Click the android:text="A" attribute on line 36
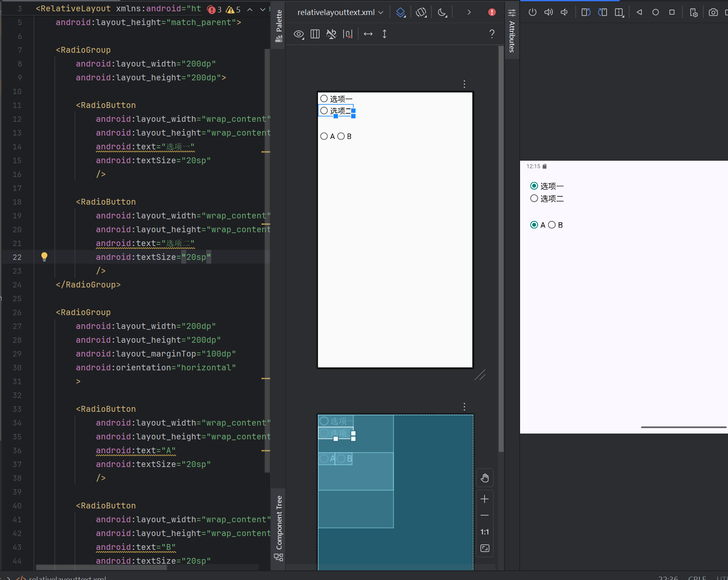This screenshot has width=728, height=580. tap(136, 450)
